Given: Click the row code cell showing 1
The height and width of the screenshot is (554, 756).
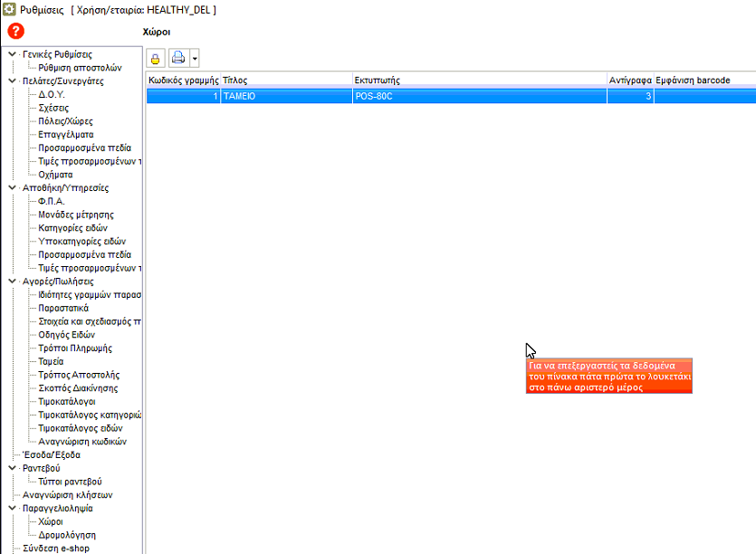Looking at the screenshot, I should pyautogui.click(x=183, y=96).
